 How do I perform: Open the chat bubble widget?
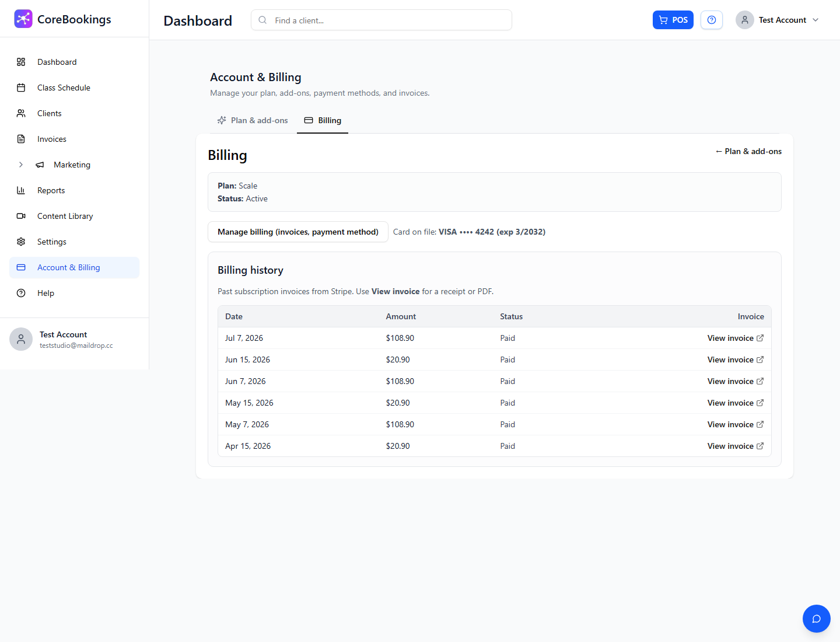817,619
